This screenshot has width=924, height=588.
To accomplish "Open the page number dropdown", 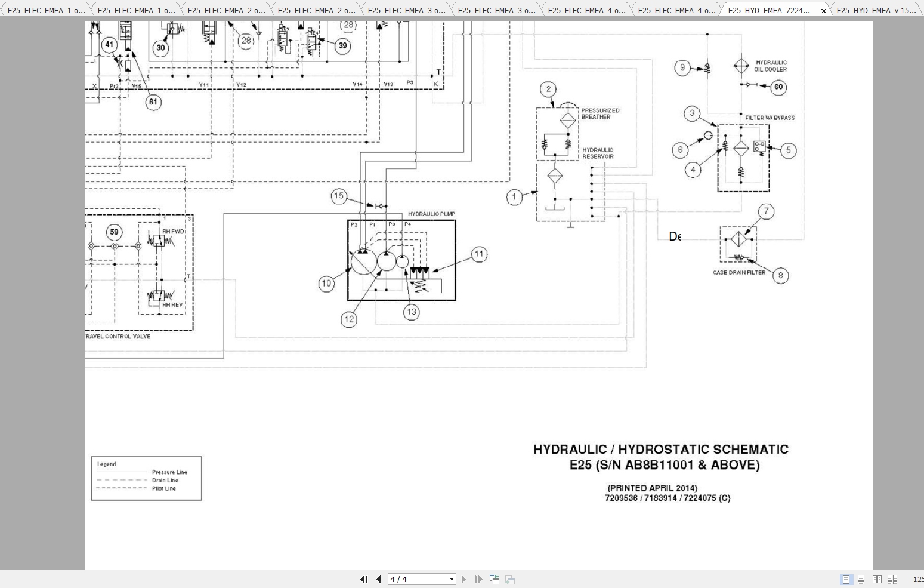I will click(x=452, y=579).
